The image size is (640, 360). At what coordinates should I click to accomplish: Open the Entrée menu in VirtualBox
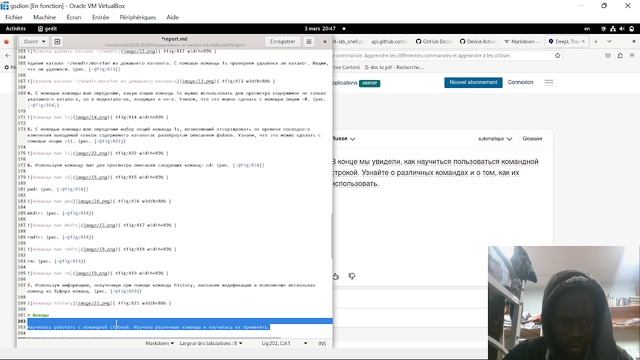100,17
